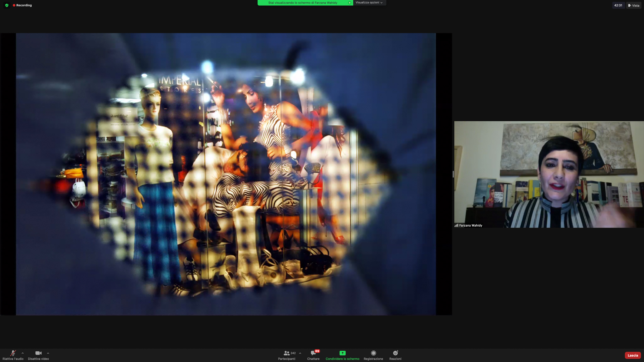Screen dimensions: 644x362
Task: Open the Chattare chat panel
Action: click(313, 355)
